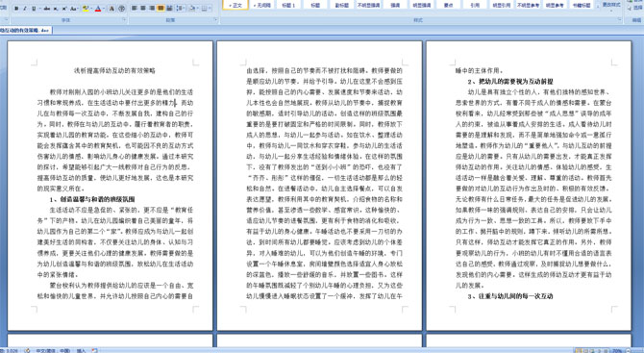Open the Borders dropdown arrow

(x=210, y=9)
